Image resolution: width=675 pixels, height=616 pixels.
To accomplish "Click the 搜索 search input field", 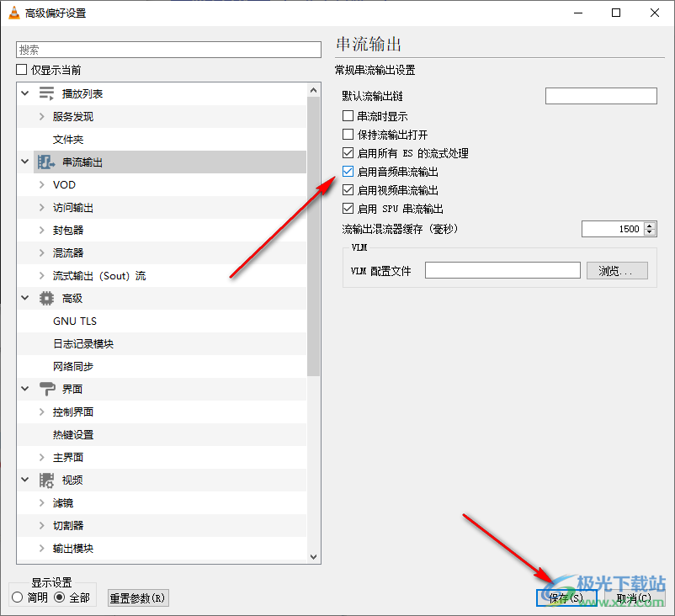I will [168, 50].
